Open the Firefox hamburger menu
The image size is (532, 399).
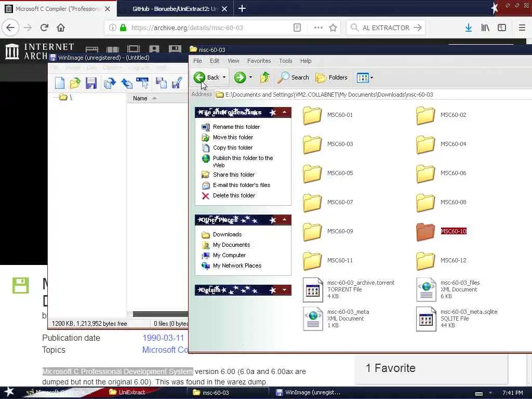[522, 28]
